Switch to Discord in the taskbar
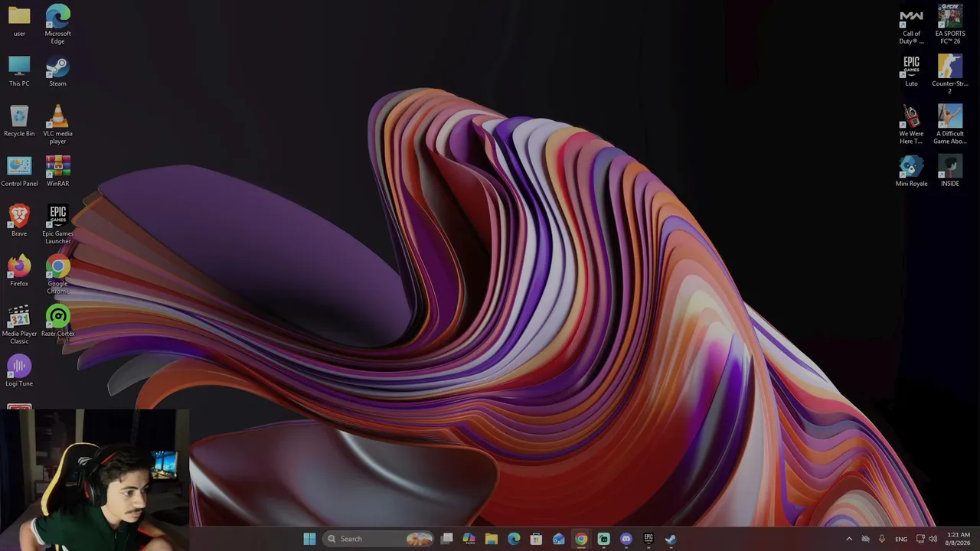This screenshot has width=980, height=551. coord(626,539)
